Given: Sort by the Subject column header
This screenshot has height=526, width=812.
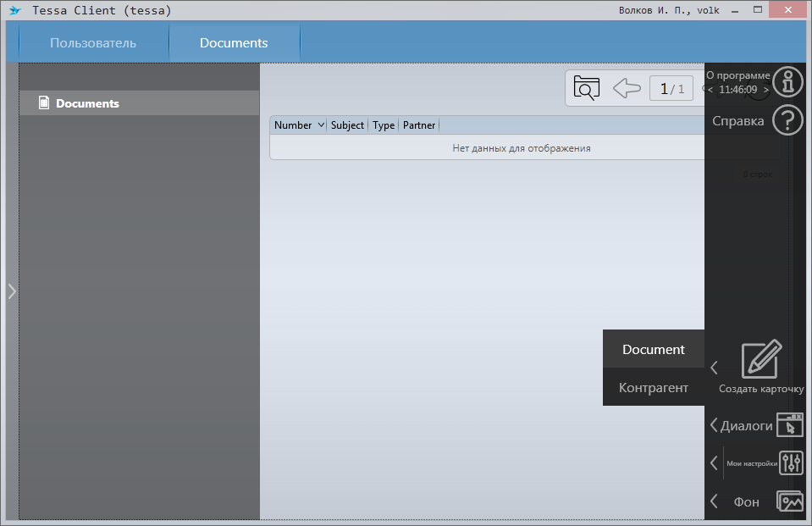Looking at the screenshot, I should pyautogui.click(x=347, y=125).
